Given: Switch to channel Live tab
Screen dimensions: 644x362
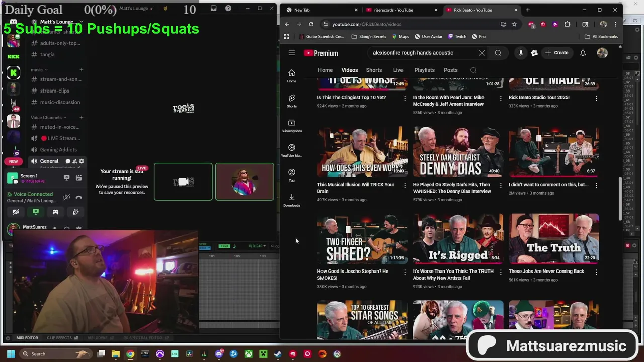Looking at the screenshot, I should click(x=398, y=70).
